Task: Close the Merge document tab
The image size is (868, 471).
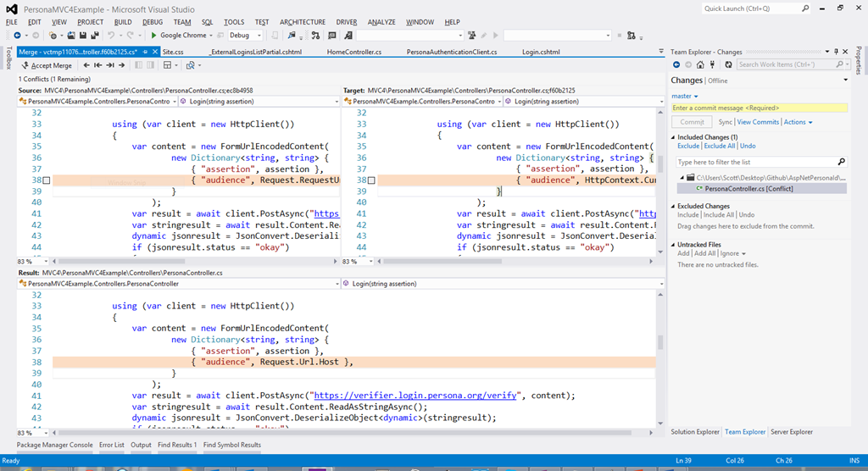Action: click(155, 52)
